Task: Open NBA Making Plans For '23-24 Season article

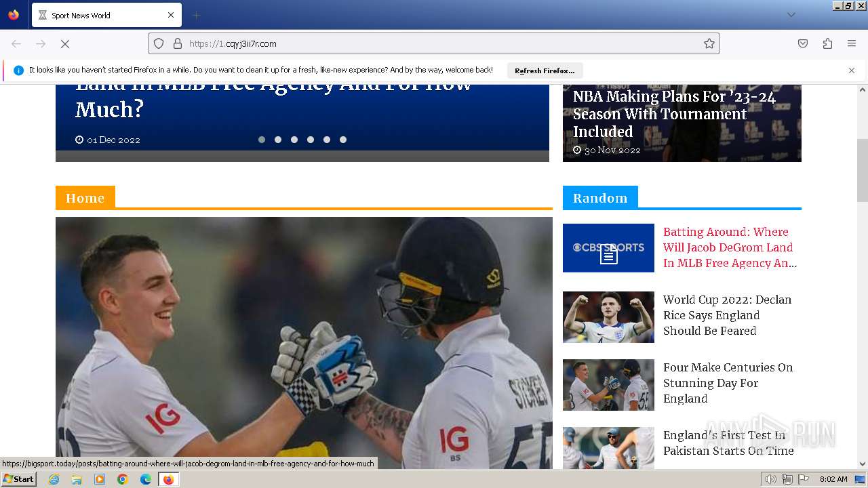Action: [x=674, y=114]
